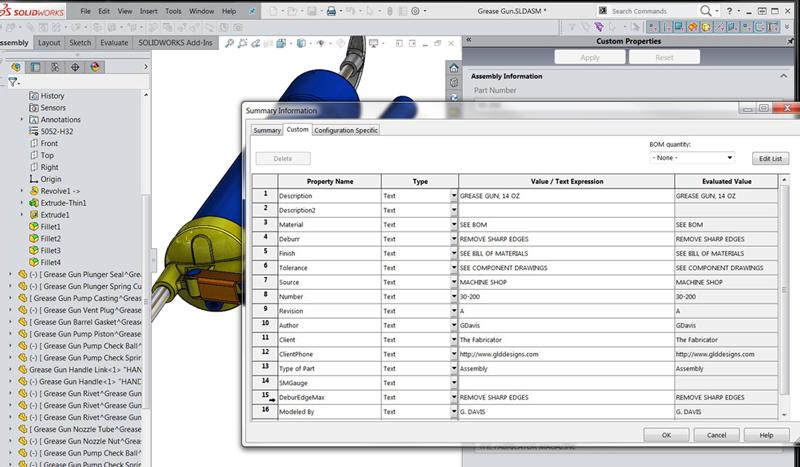Open the Insert menu
The image size is (800, 467).
tap(149, 11)
